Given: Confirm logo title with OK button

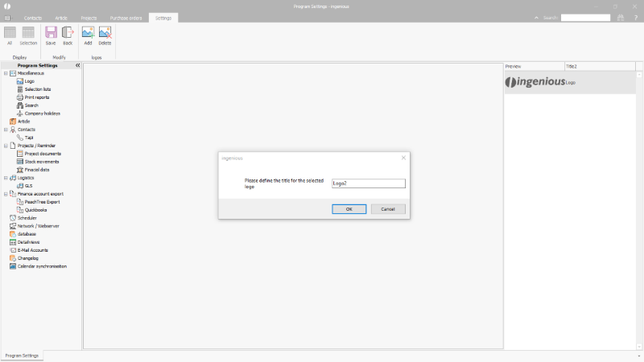Looking at the screenshot, I should tap(349, 209).
